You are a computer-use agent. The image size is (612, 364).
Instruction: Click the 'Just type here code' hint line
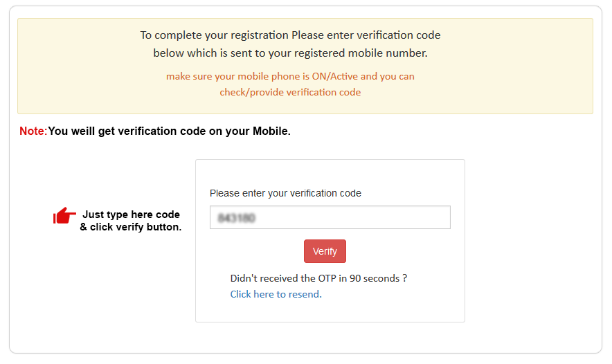[131, 215]
